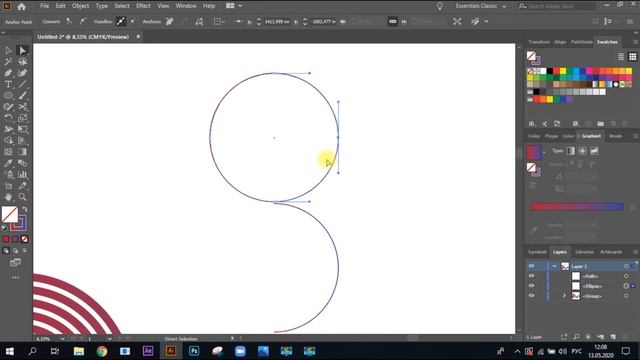Select the black swatch
Viewport: 640px width, 360px height.
tap(550, 71)
